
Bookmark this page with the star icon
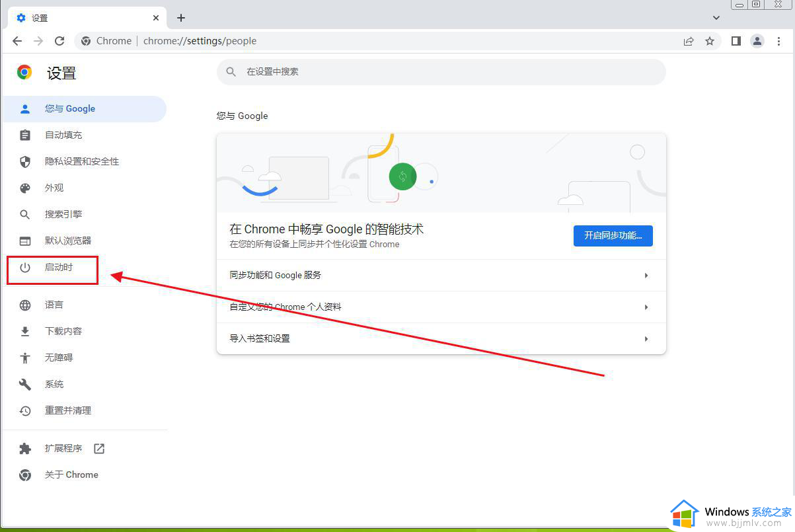click(710, 41)
